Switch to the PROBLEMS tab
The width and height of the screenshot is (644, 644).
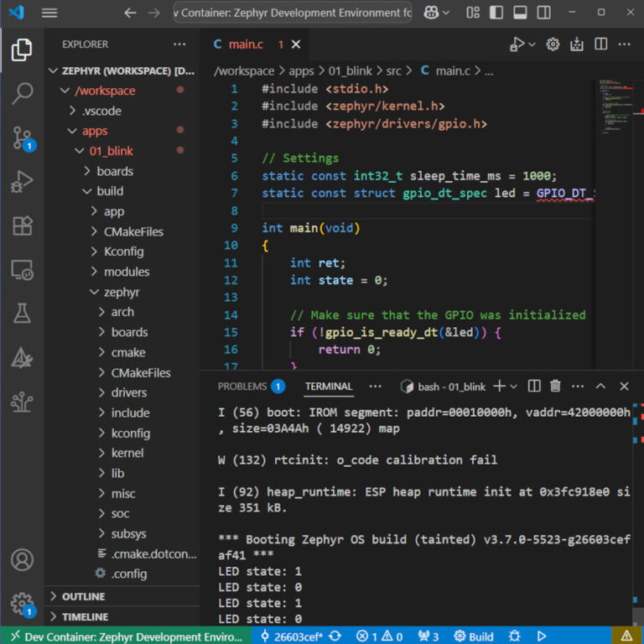[241, 386]
